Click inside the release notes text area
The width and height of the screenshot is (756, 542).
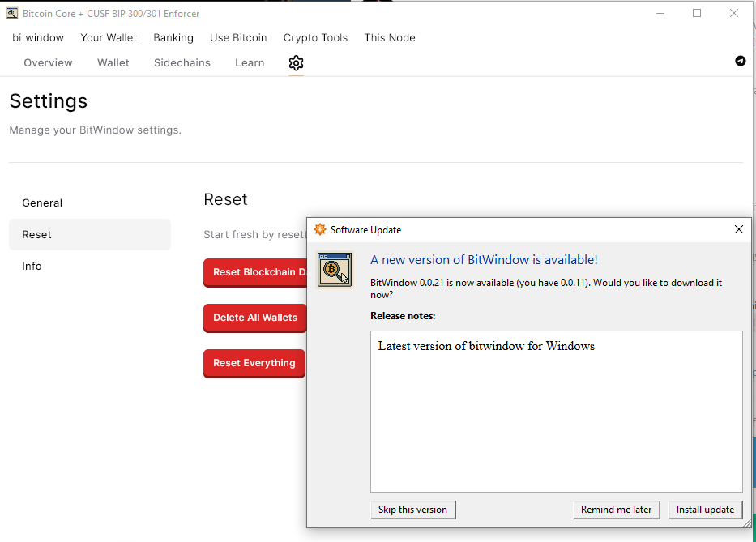[x=557, y=412]
